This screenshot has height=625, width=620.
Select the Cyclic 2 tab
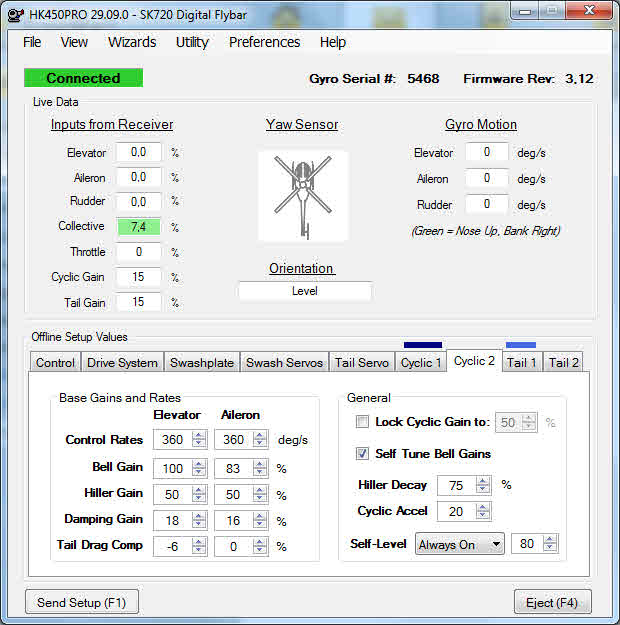point(474,361)
